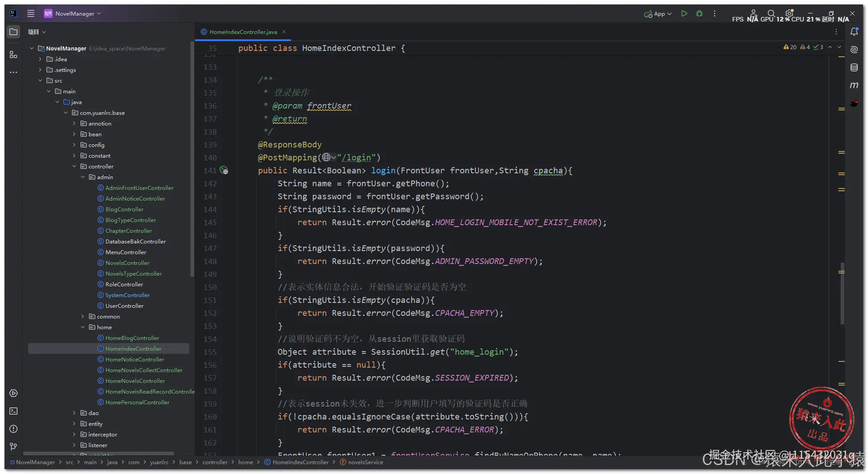Click the gutter icon on line 141

coord(224,171)
